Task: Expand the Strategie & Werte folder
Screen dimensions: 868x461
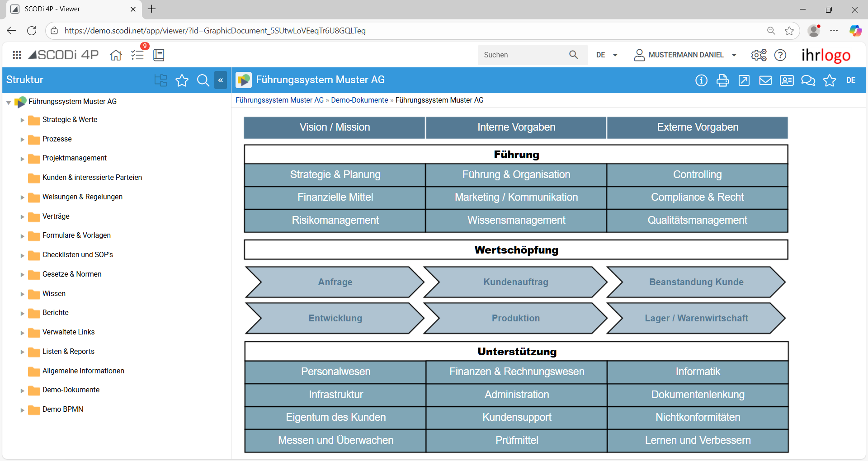Action: tap(22, 120)
